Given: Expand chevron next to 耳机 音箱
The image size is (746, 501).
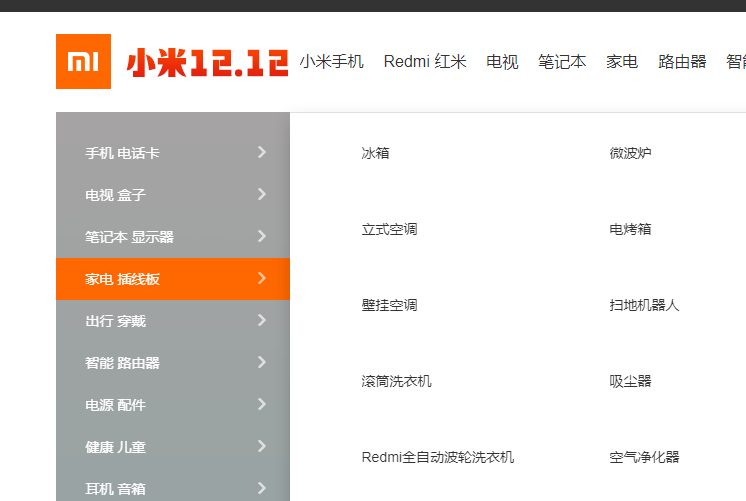Looking at the screenshot, I should click(x=262, y=488).
